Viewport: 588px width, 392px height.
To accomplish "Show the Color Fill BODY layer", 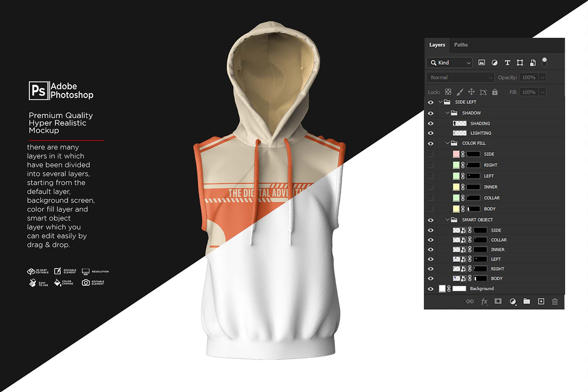I will click(x=431, y=209).
